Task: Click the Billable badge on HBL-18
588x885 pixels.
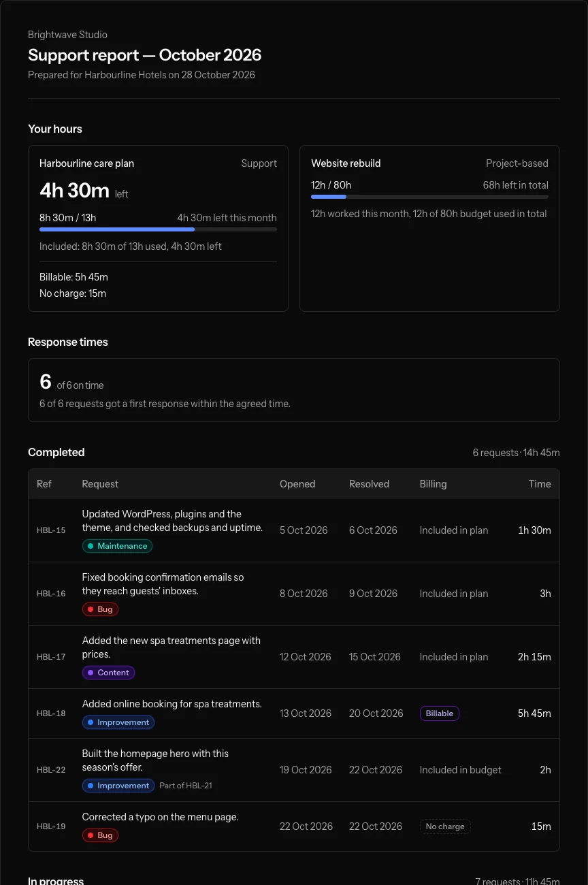Action: [x=440, y=713]
